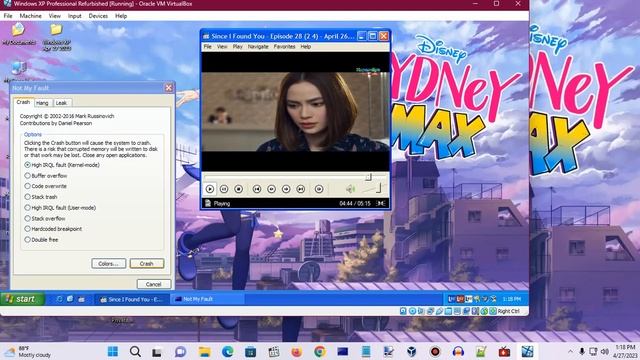This screenshot has height=360, width=640.
Task: Select High IRQL fault (User-mode) option
Action: (60, 208)
